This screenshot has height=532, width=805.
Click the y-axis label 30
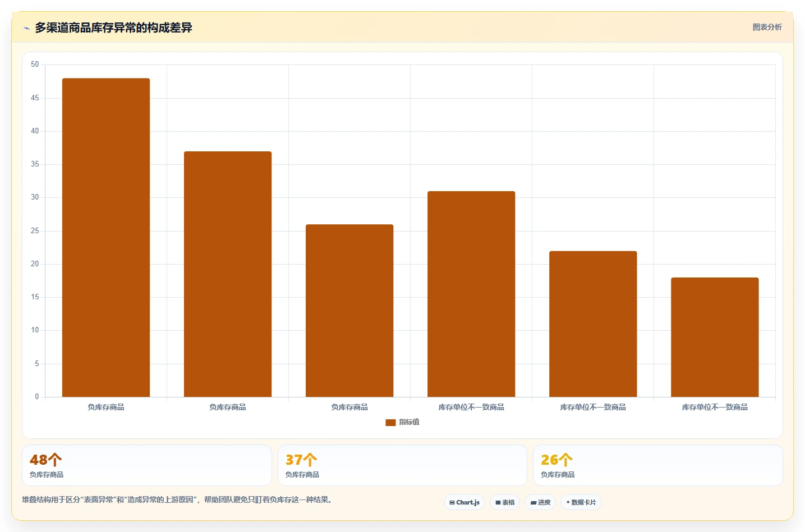click(x=35, y=197)
